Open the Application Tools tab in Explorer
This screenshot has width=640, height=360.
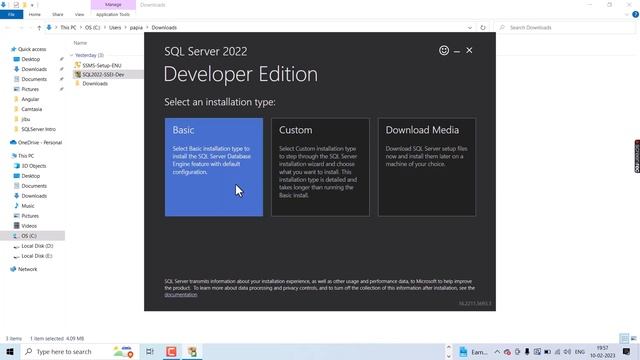pos(113,14)
